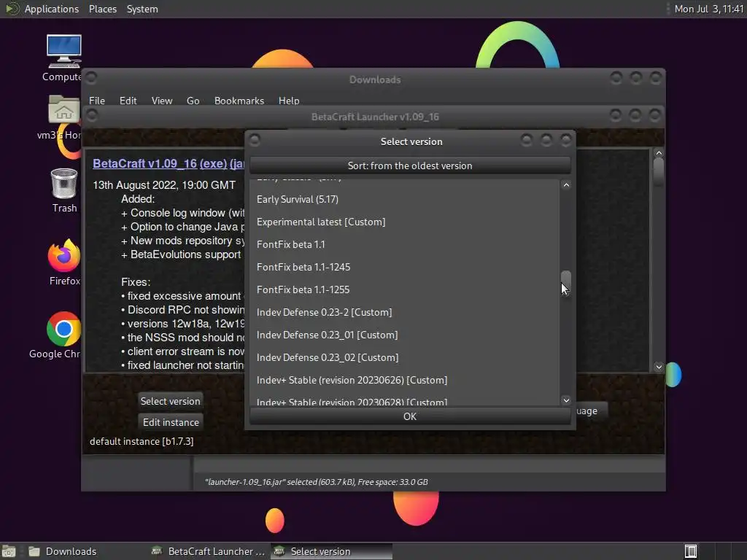The height and width of the screenshot is (560, 747).
Task: Select Experimental latest [Custom] version
Action: (x=404, y=222)
